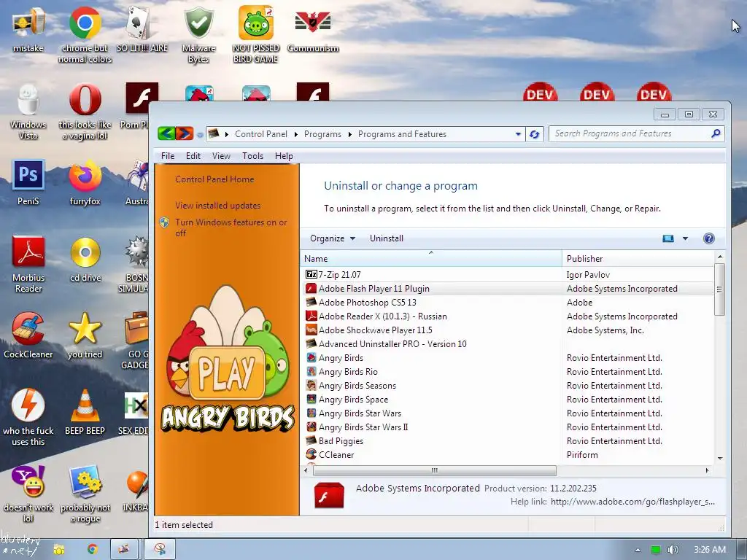
Task: Click the horizontal scrollbar in program list
Action: pos(435,470)
